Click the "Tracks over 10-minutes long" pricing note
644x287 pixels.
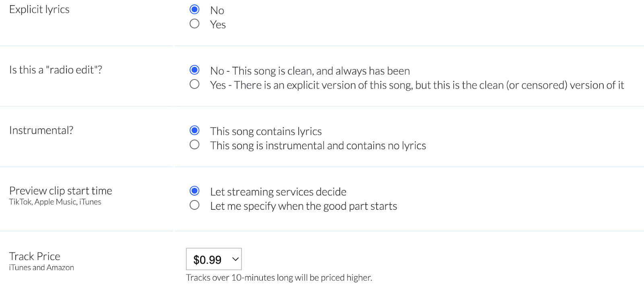279,277
